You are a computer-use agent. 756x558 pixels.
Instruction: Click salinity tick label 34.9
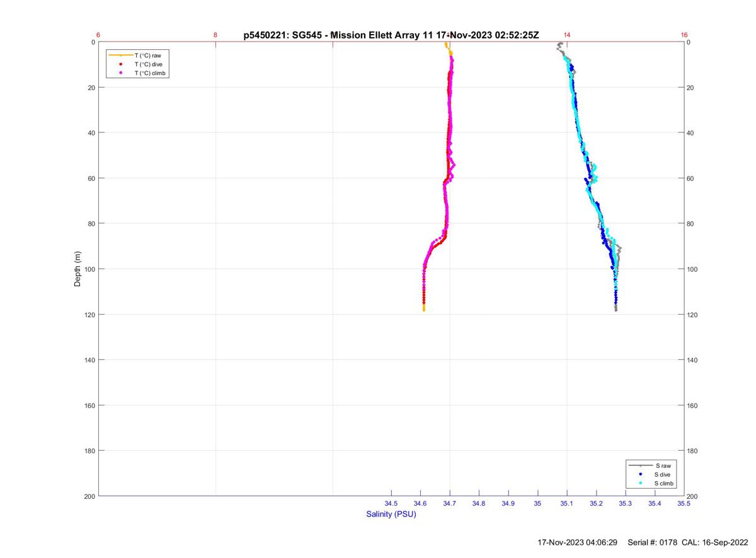(508, 504)
